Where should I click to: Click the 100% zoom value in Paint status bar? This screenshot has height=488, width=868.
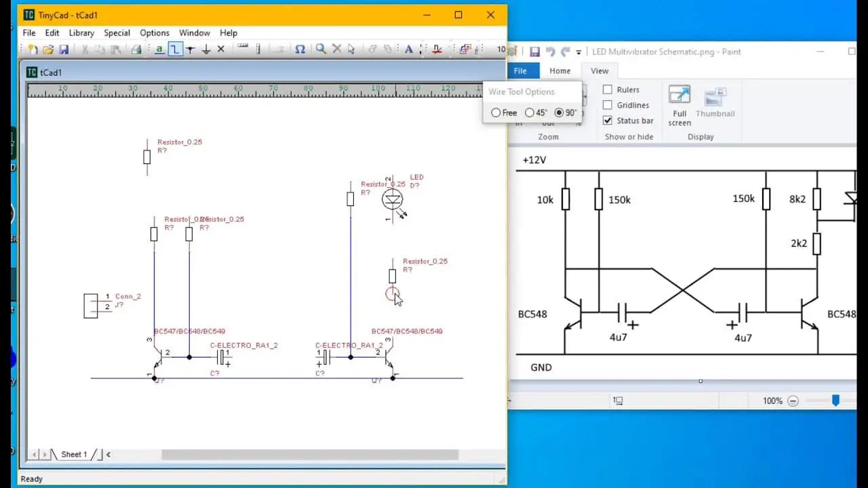point(772,401)
